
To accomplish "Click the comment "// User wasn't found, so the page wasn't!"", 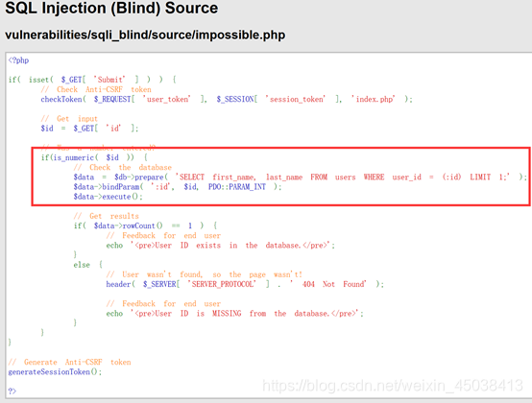I will click(204, 274).
